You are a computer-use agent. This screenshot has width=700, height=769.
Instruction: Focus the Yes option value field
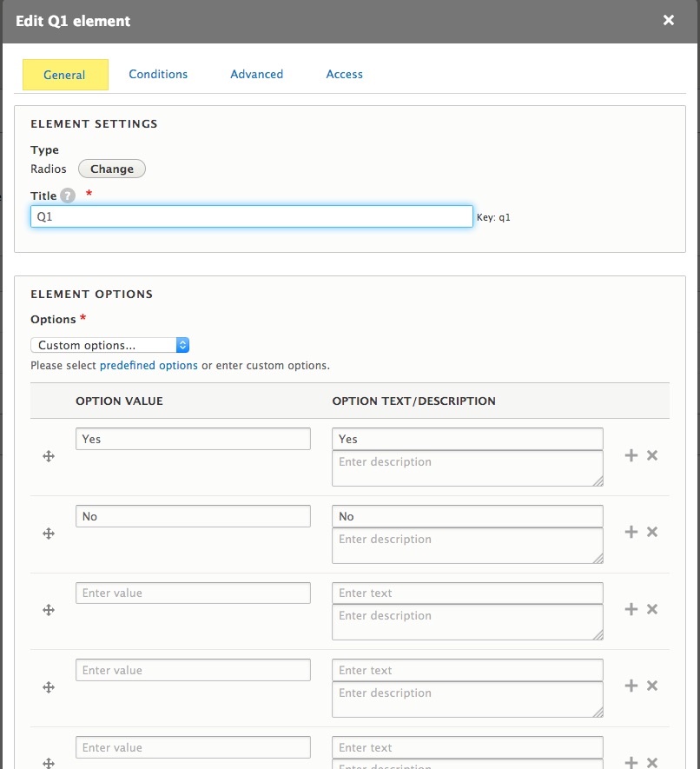point(192,438)
